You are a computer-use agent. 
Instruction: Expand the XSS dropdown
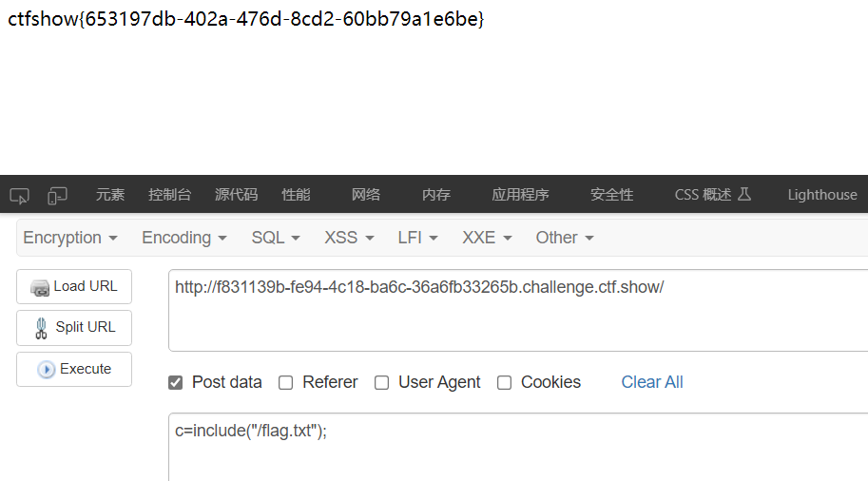click(x=349, y=238)
